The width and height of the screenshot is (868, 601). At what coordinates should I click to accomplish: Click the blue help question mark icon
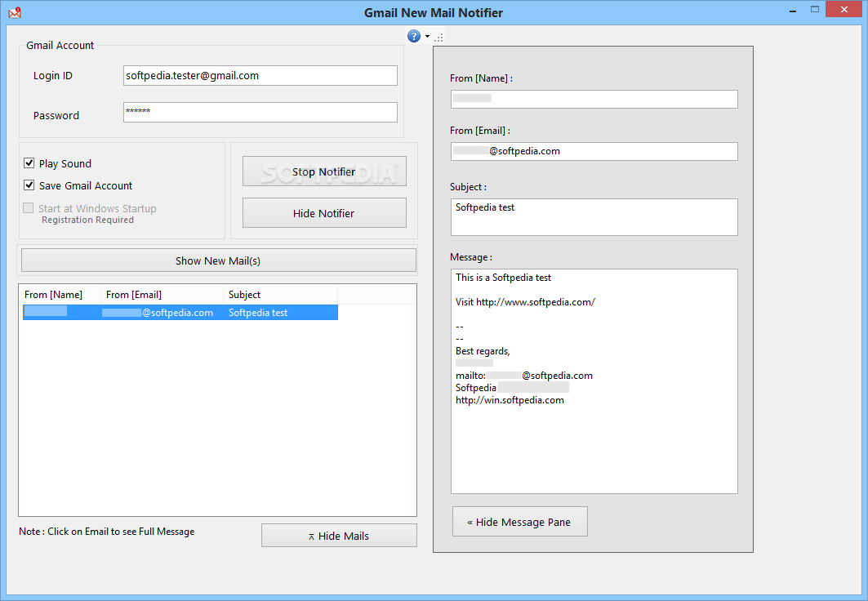[413, 36]
